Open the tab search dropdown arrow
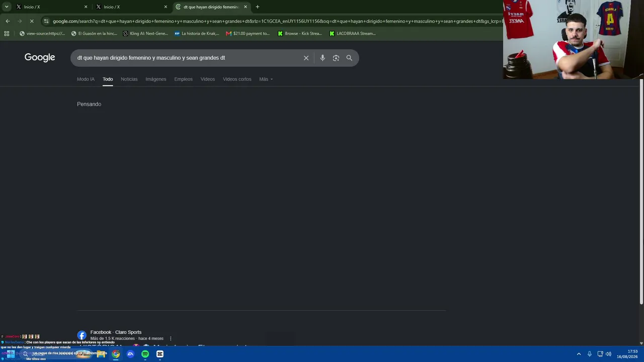 point(7,7)
